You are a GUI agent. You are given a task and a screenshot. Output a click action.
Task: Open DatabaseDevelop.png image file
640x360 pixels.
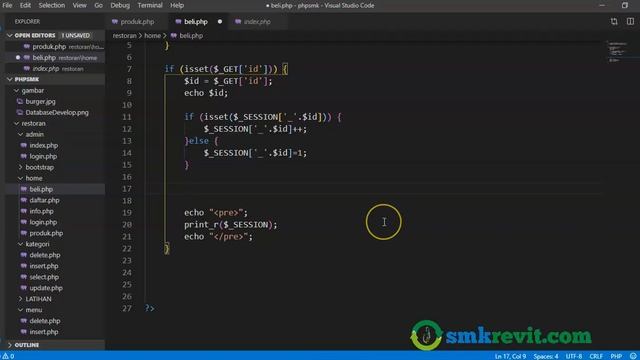click(57, 112)
